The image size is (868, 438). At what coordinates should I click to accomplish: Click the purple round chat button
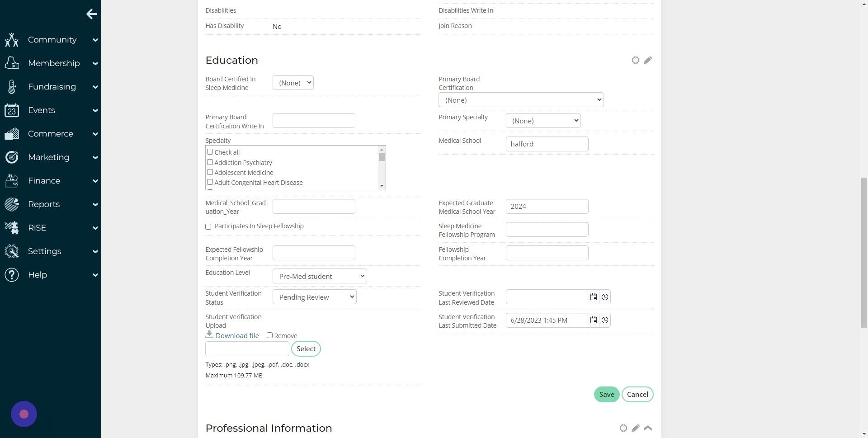point(24,414)
